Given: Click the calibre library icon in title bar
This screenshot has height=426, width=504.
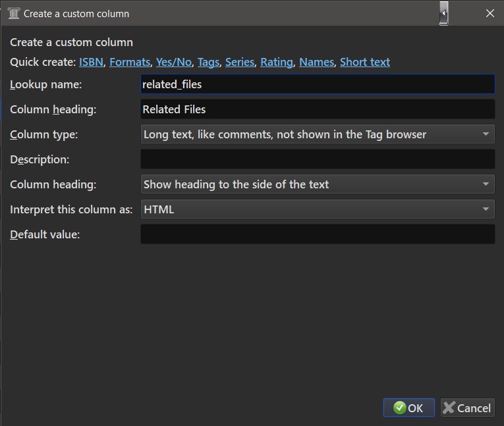Looking at the screenshot, I should tap(13, 13).
